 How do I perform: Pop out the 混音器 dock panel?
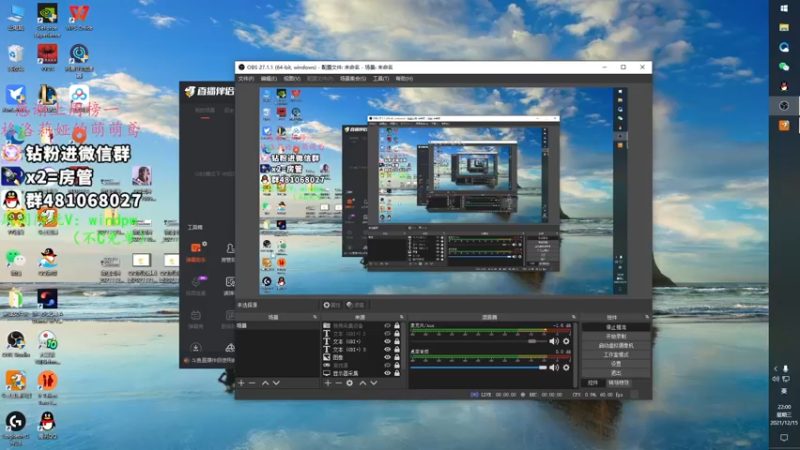(x=574, y=317)
